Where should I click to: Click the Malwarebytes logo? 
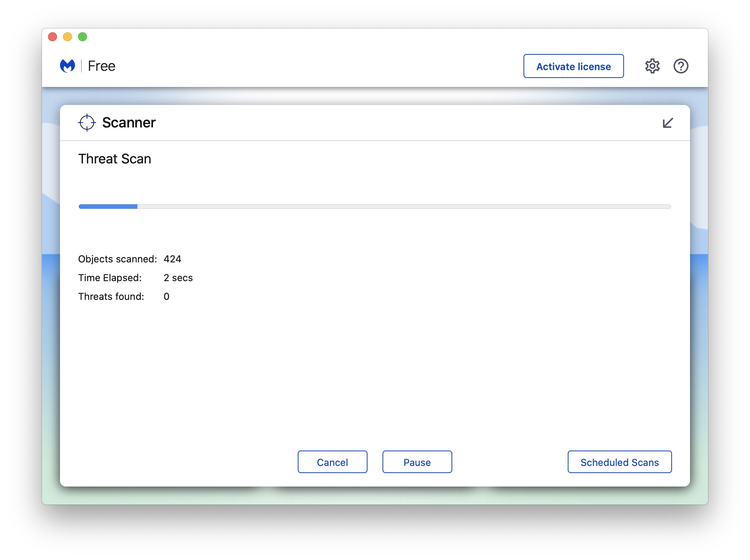point(67,66)
